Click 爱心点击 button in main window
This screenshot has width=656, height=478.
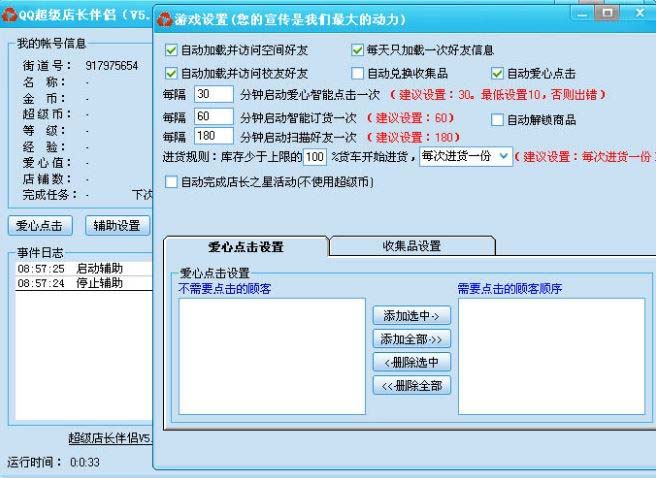(40, 226)
